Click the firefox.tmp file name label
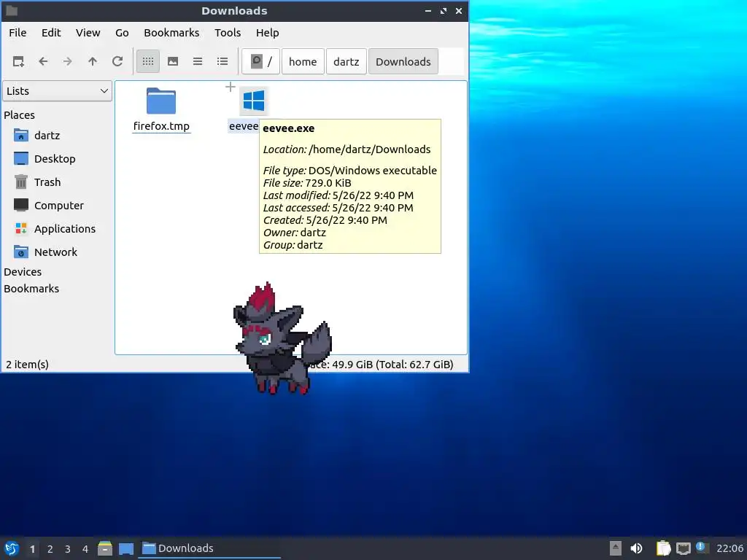 coord(161,126)
